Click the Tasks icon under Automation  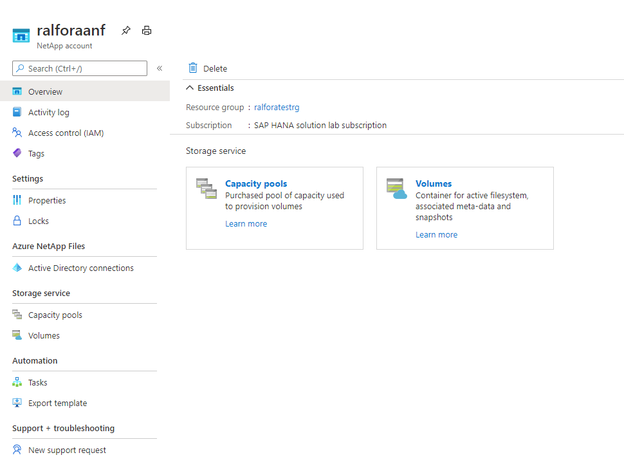[x=17, y=382]
